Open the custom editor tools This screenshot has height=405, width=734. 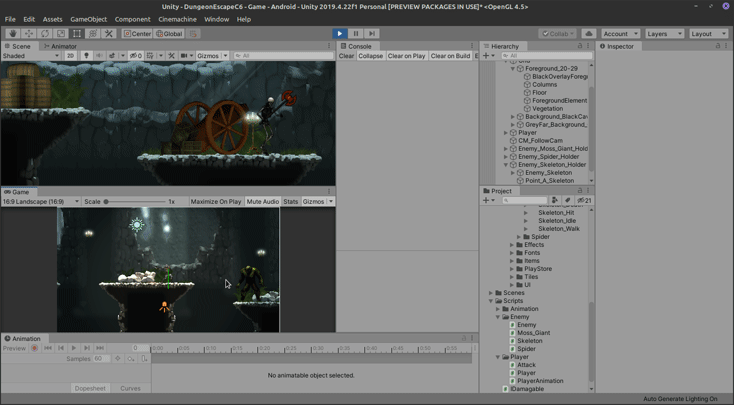pos(109,34)
